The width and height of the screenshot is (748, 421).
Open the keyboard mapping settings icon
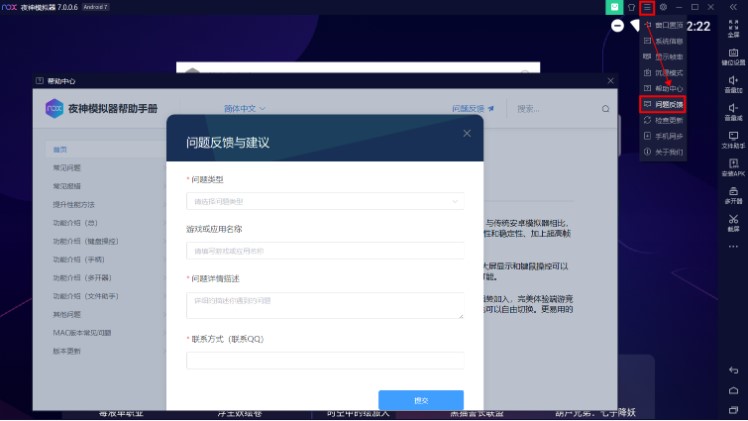pyautogui.click(x=733, y=55)
